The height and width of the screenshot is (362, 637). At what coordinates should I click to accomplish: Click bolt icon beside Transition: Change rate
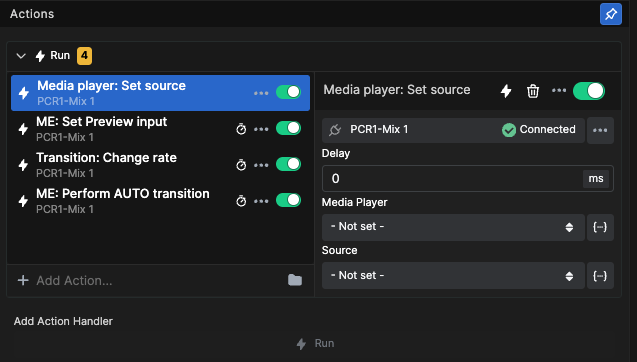pos(23,165)
